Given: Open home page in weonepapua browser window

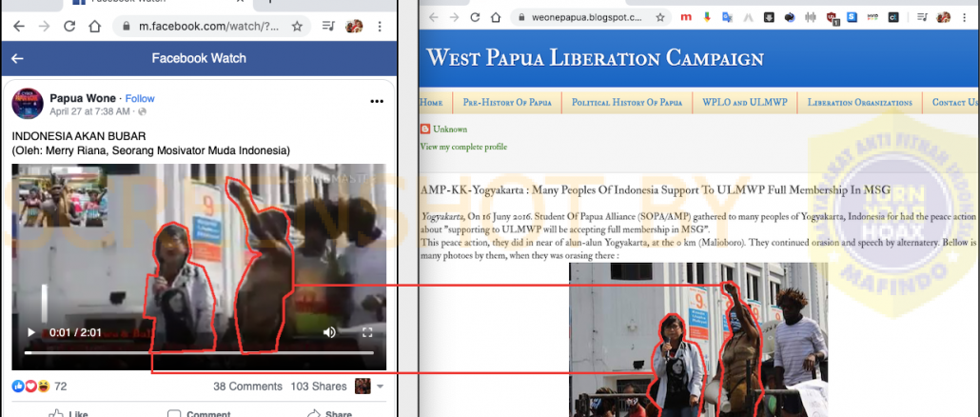Looking at the screenshot, I should [x=497, y=17].
